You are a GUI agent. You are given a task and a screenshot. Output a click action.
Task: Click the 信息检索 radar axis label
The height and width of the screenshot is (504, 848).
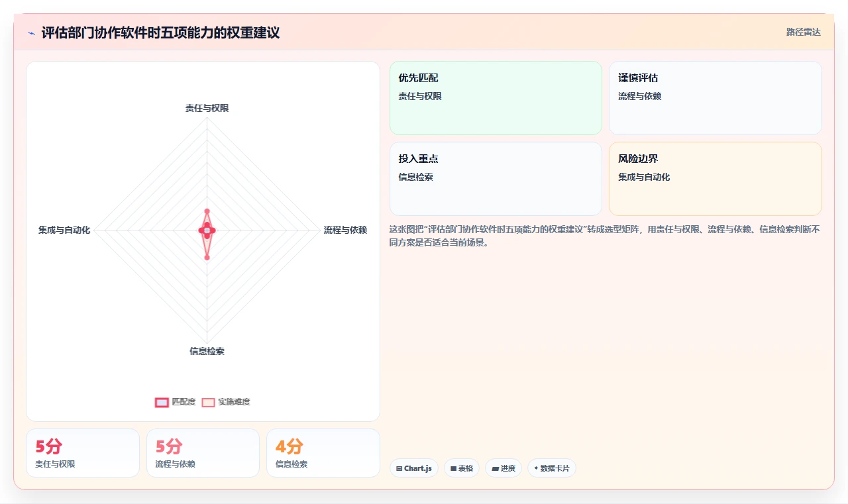tap(207, 351)
